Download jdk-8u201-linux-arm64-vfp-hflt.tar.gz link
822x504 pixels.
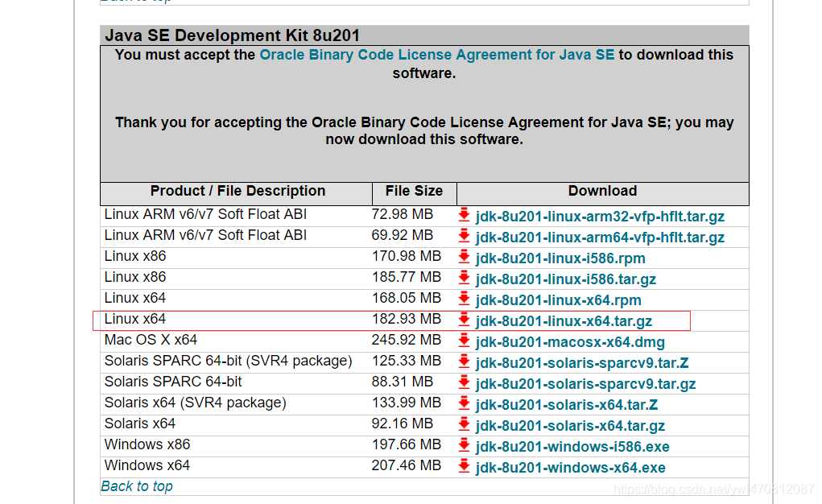click(x=600, y=238)
